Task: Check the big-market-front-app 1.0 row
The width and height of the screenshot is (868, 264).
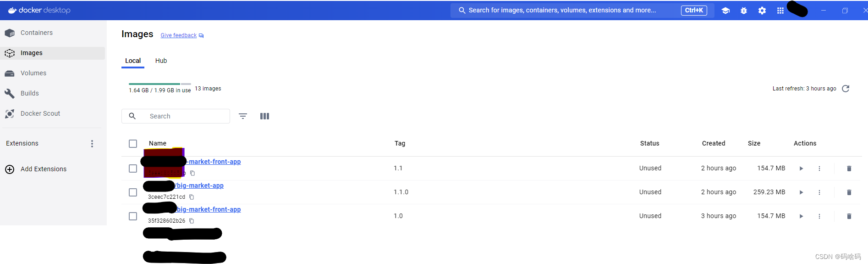Action: 133,216
